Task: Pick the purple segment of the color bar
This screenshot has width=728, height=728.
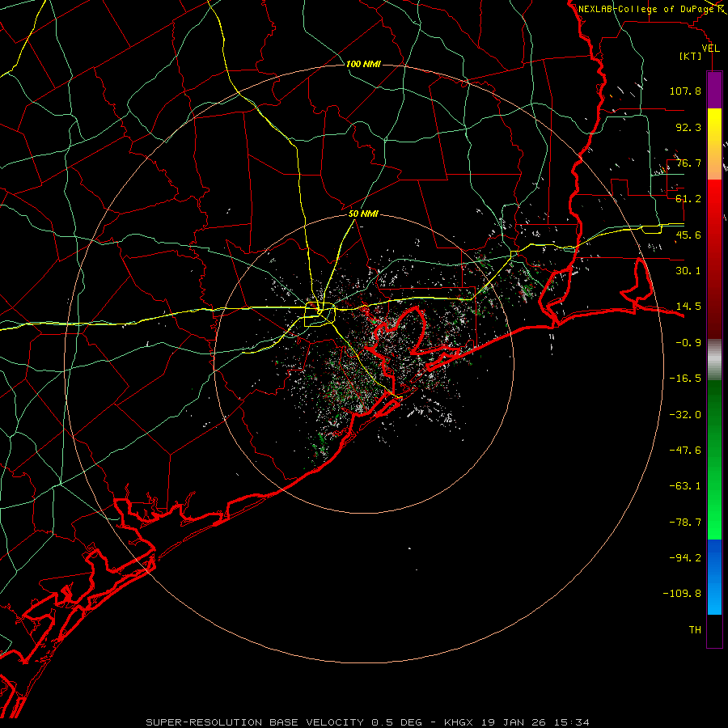Action: [x=714, y=91]
